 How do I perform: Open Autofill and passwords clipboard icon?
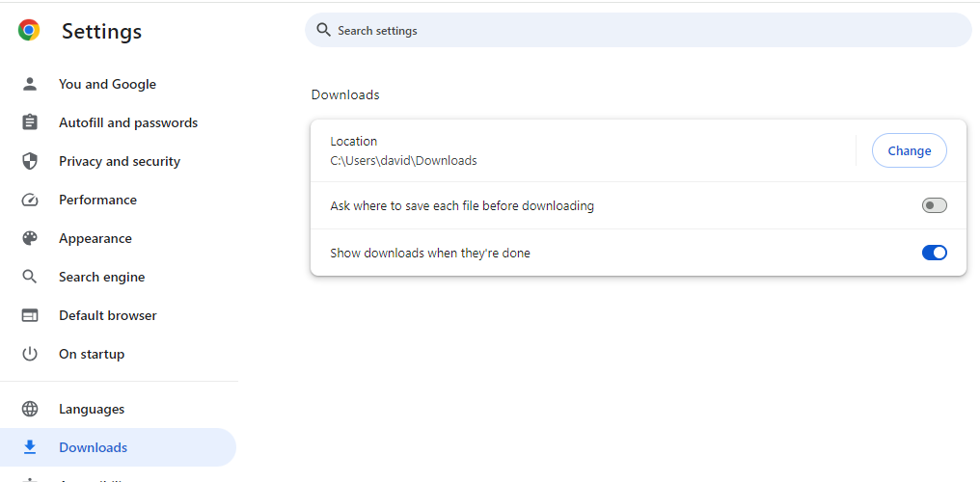click(x=29, y=122)
